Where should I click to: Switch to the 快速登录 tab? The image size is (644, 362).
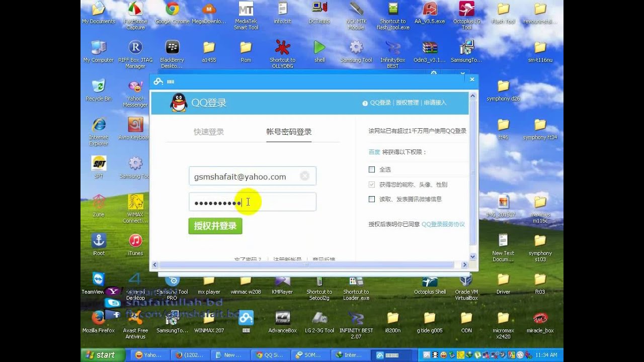(209, 132)
